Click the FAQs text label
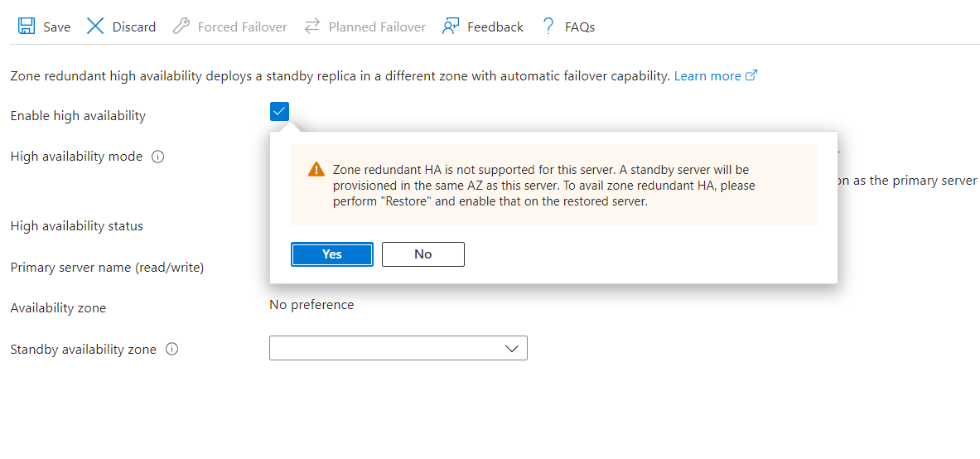The width and height of the screenshot is (980, 459). coord(580,27)
